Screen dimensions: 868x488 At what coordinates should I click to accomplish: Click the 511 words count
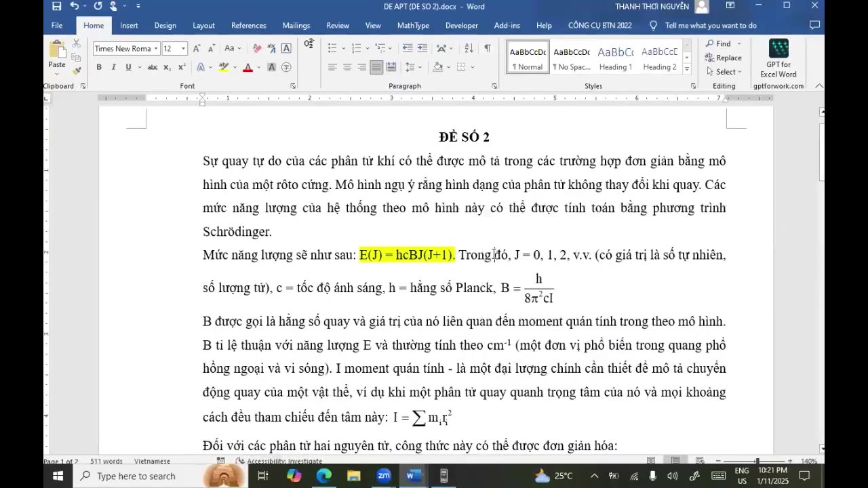(106, 461)
